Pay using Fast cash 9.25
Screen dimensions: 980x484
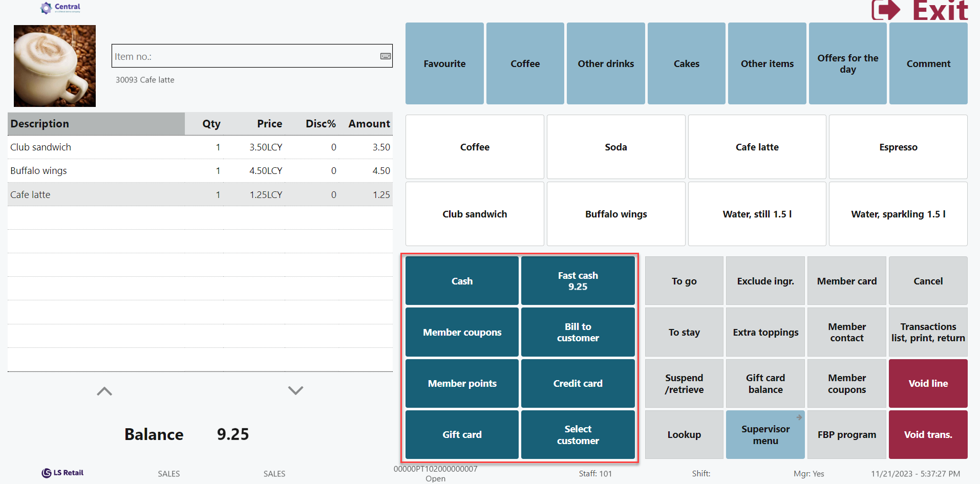click(x=578, y=281)
